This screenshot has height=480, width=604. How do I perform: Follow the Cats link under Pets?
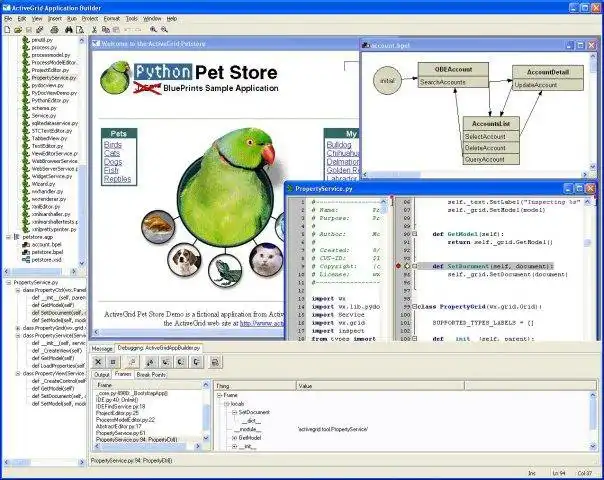(x=112, y=153)
